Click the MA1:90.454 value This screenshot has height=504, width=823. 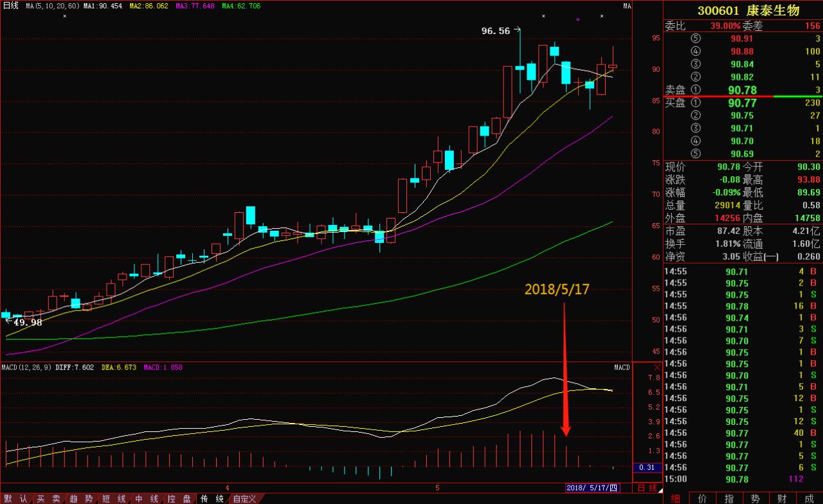click(x=103, y=6)
